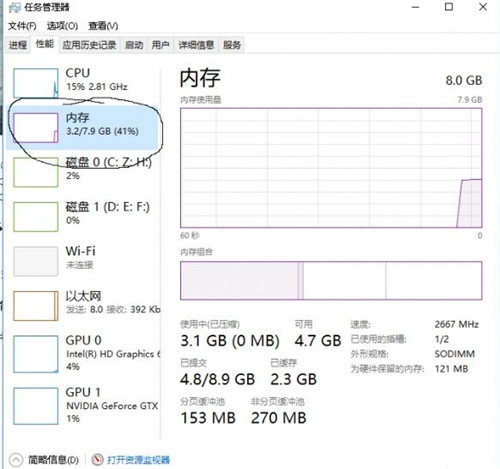Open the 选项(O) menu

62,26
